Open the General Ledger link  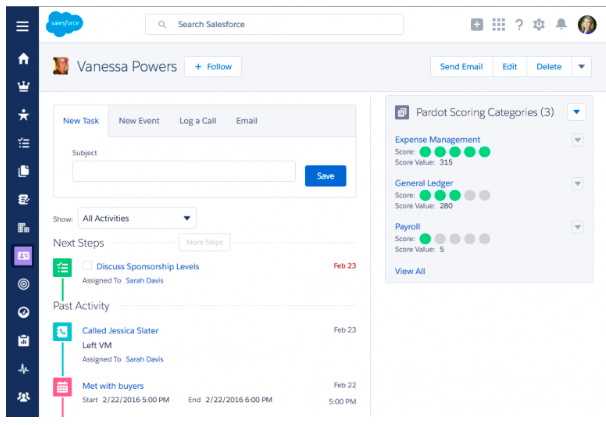point(424,183)
